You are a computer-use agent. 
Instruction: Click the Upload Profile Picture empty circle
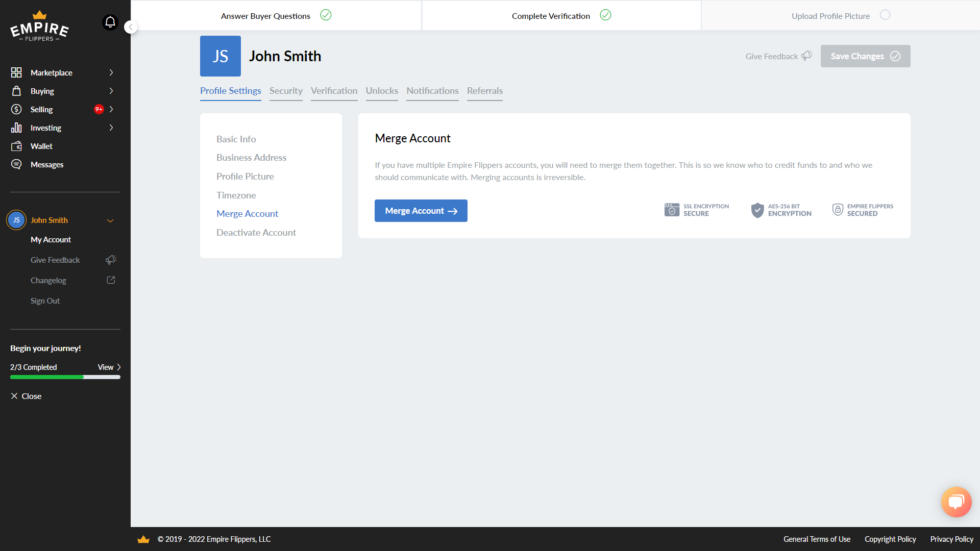885,15
